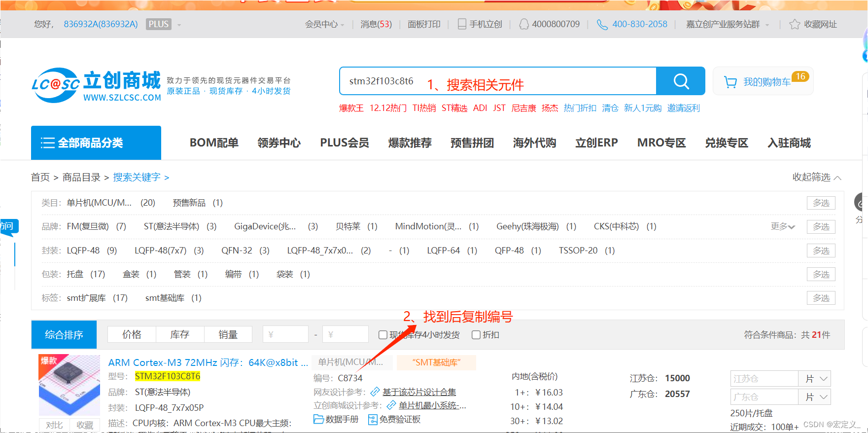Click the 多选 button for 标签 row
Image resolution: width=868 pixels, height=433 pixels.
[821, 298]
